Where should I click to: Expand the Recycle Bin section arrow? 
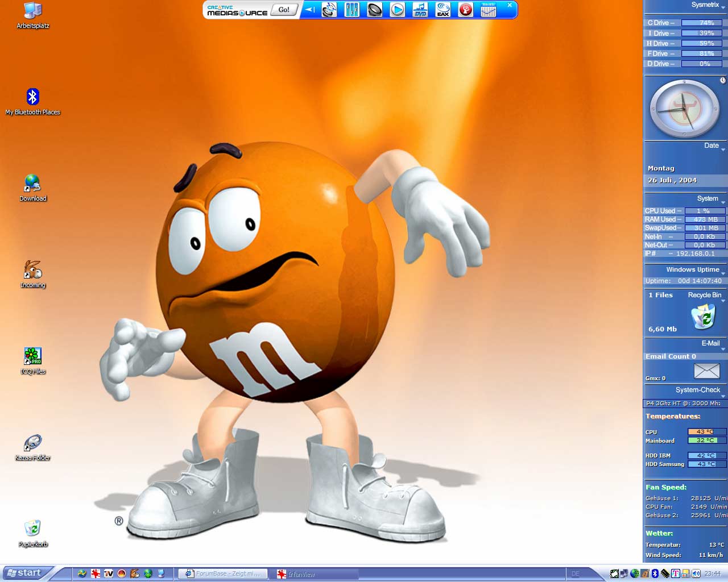[x=723, y=300]
